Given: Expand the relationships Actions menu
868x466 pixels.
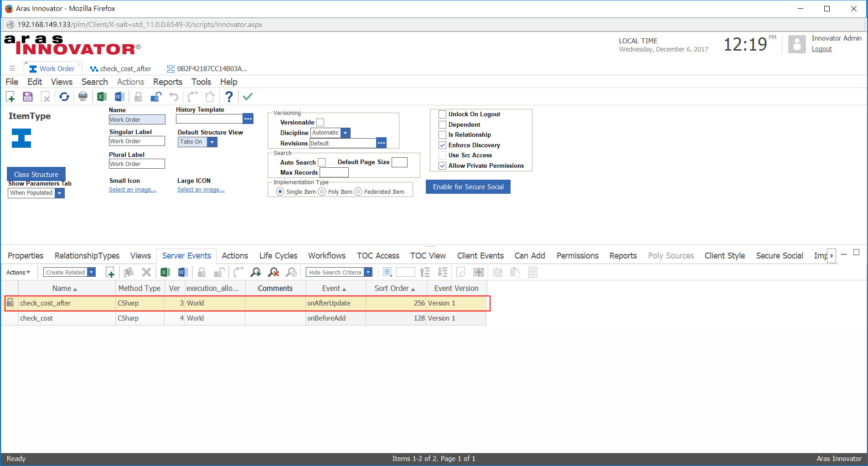Looking at the screenshot, I should click(x=18, y=272).
